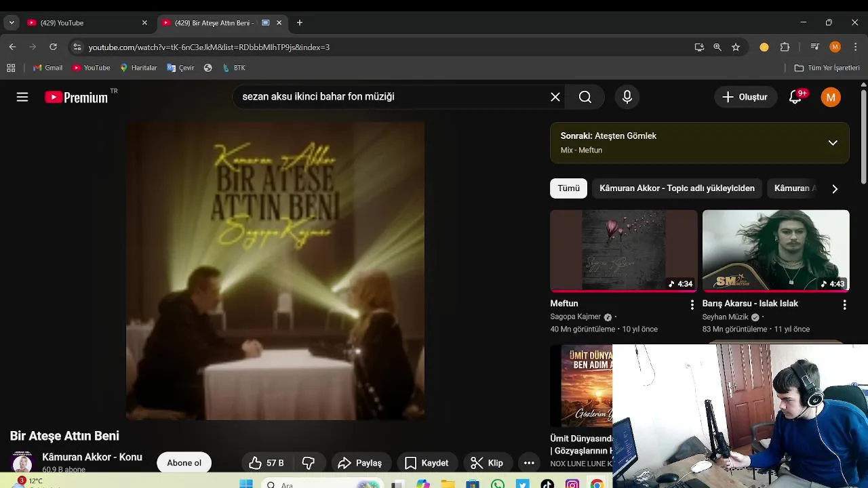
Task: Click the taskbar Ara search box
Action: (x=322, y=484)
